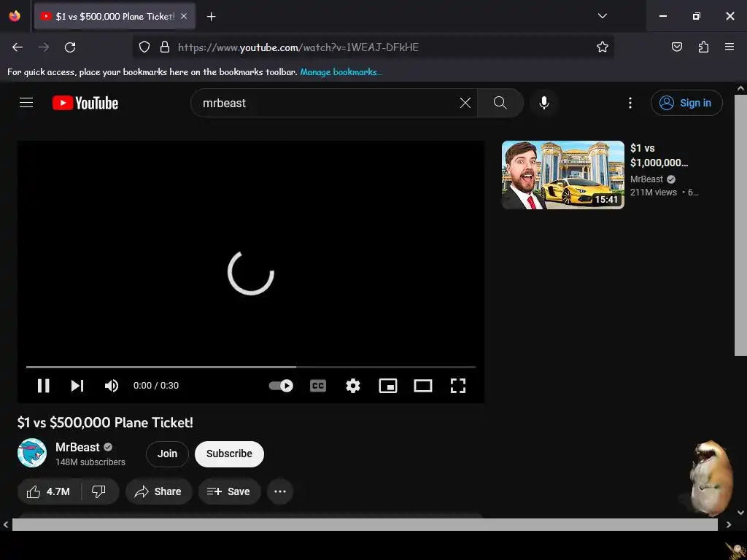Viewport: 747px width, 560px height.
Task: Go to YouTube home via logo
Action: tap(85, 103)
